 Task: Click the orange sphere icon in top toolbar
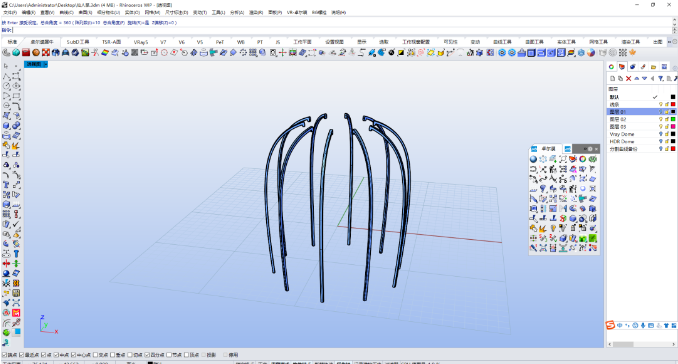(x=36, y=52)
